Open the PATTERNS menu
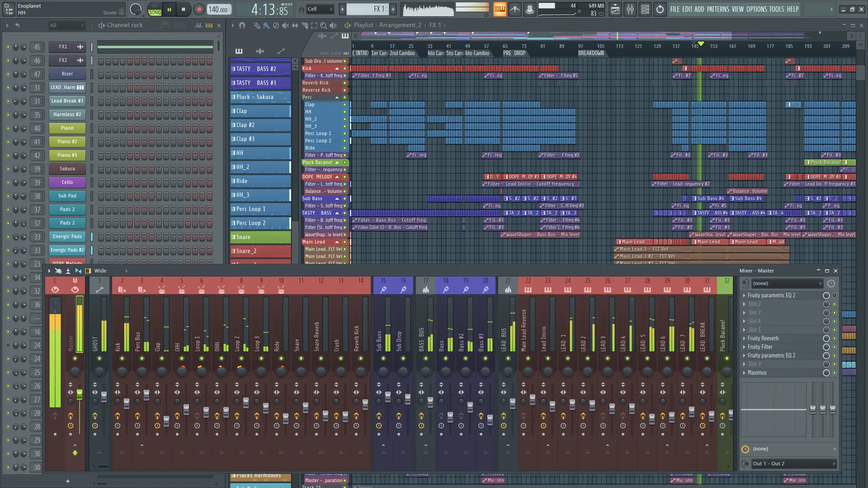Screen dimensions: 868x488 [718, 9]
